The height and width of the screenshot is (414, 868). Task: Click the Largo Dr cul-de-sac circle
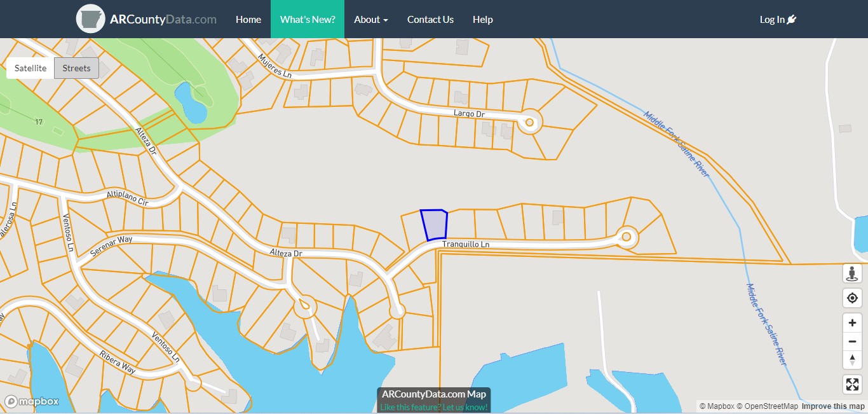[529, 121]
